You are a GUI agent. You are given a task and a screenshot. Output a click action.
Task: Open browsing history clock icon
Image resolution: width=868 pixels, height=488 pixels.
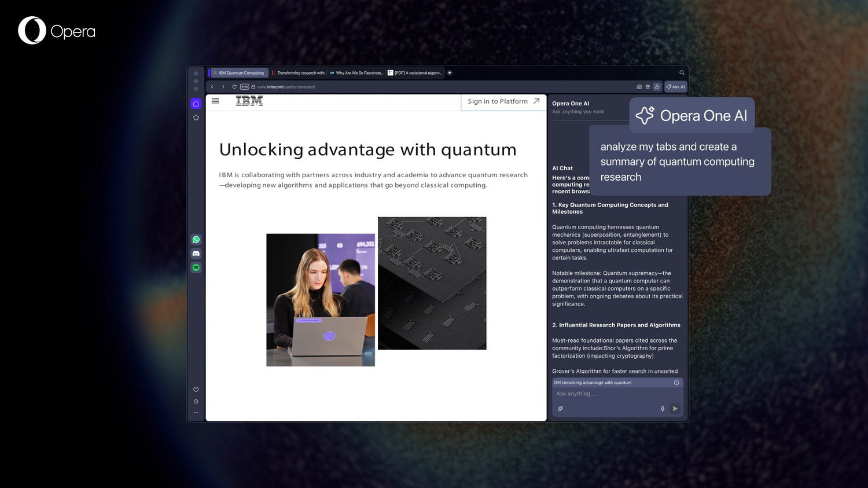(x=196, y=402)
